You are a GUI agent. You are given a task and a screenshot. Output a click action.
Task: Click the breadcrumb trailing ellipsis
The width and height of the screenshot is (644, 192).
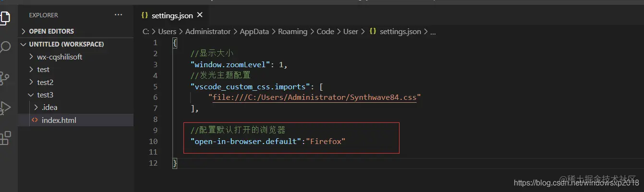[x=433, y=32]
